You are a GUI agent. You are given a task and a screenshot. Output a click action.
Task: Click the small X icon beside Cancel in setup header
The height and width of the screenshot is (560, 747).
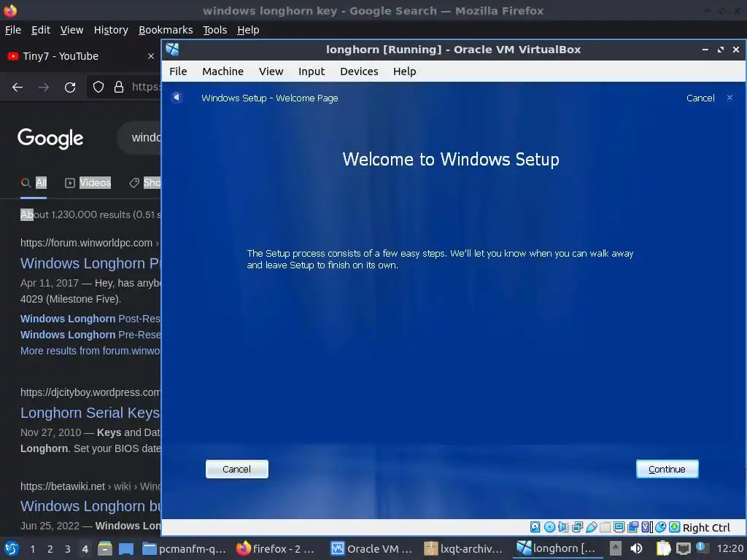pos(729,98)
